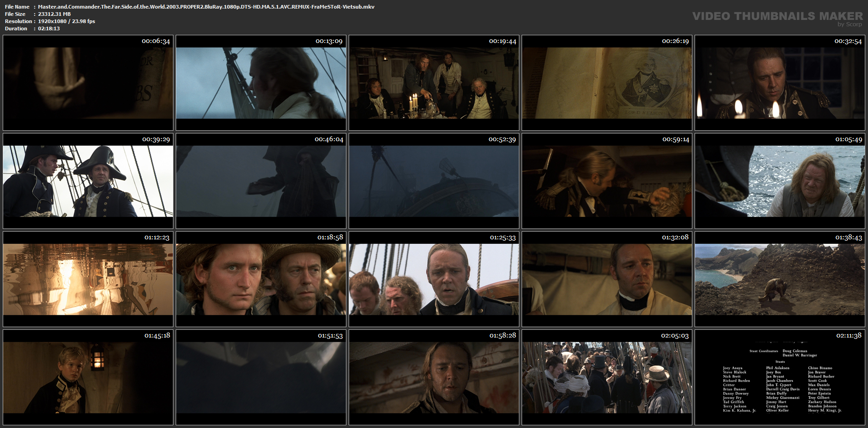The height and width of the screenshot is (428, 868).
Task: Select the ship in fog thumbnail 00:52:39
Action: pyautogui.click(x=434, y=181)
